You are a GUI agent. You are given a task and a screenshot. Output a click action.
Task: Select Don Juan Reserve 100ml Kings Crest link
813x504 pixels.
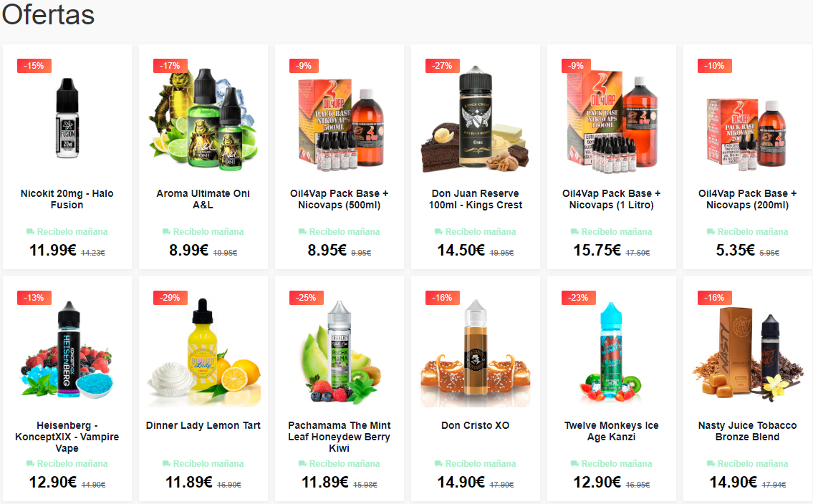tap(476, 199)
